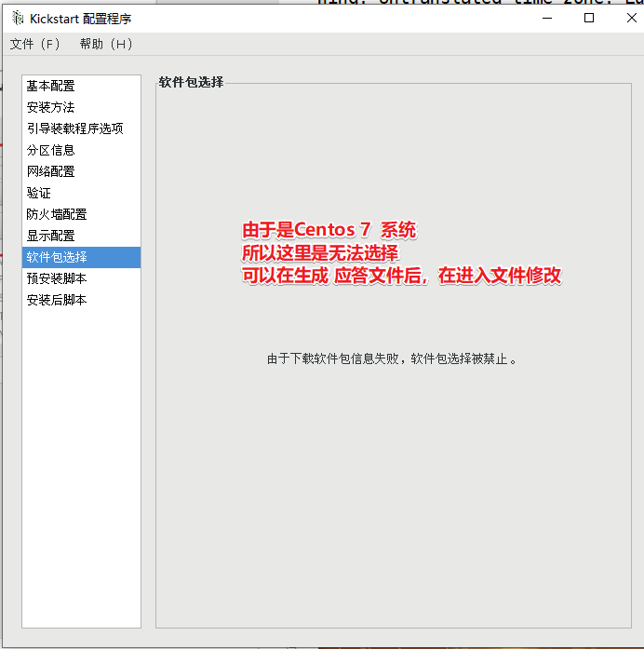
Task: Open 安装后脚本 section
Action: (81, 300)
